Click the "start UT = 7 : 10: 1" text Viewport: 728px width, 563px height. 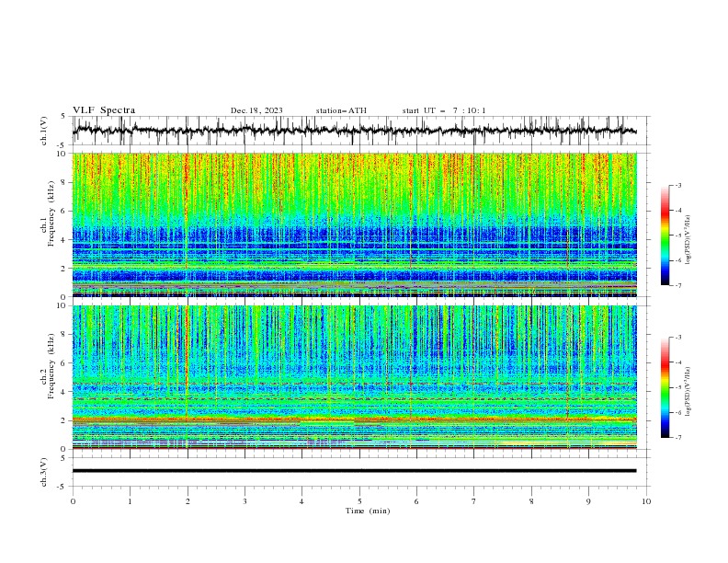point(444,110)
